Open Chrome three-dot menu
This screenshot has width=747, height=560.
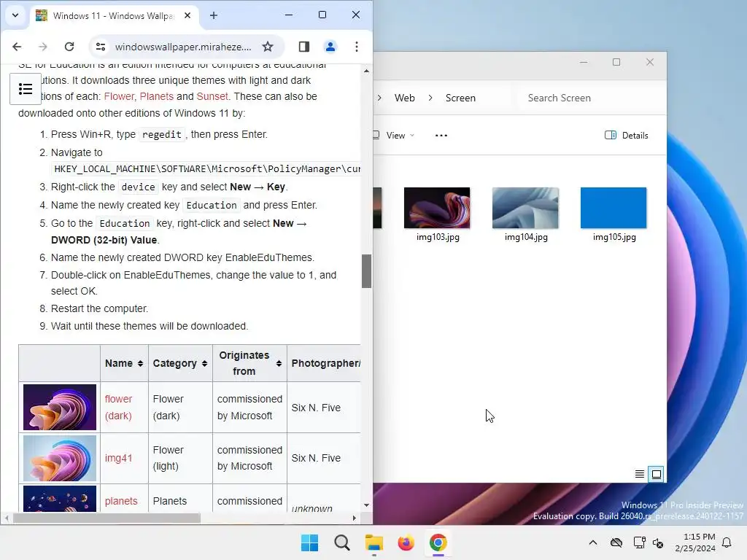click(x=356, y=47)
